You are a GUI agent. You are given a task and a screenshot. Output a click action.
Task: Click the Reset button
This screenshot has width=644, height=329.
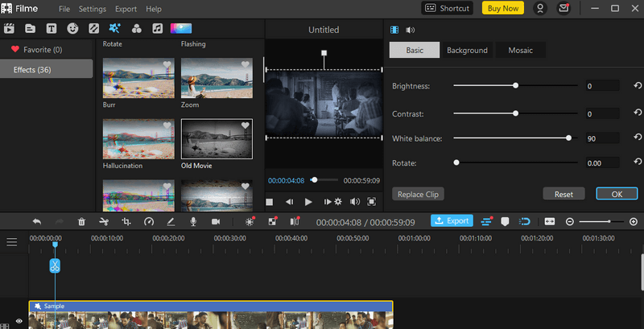coord(563,194)
